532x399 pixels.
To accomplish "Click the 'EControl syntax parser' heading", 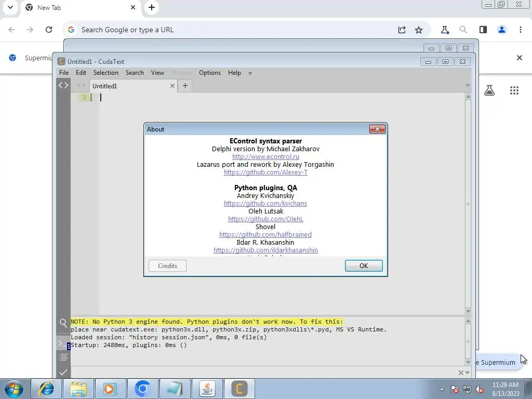I will coord(265,141).
